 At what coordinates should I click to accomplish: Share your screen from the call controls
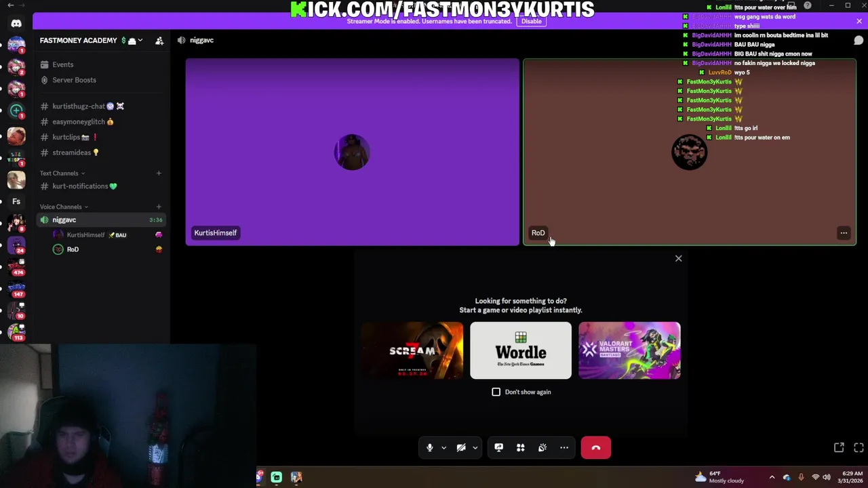pos(498,447)
